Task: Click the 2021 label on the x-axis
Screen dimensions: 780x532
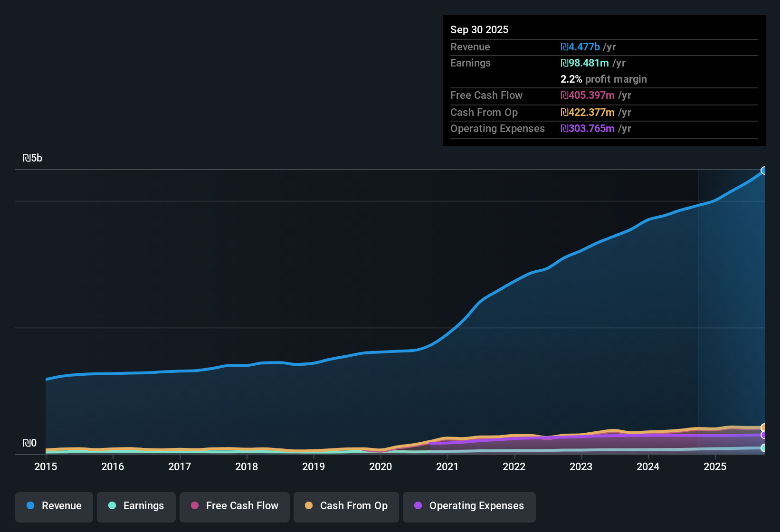Action: tap(447, 467)
